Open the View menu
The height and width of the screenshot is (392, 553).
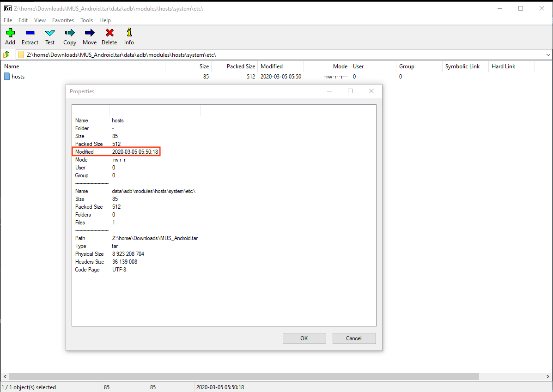coord(40,20)
